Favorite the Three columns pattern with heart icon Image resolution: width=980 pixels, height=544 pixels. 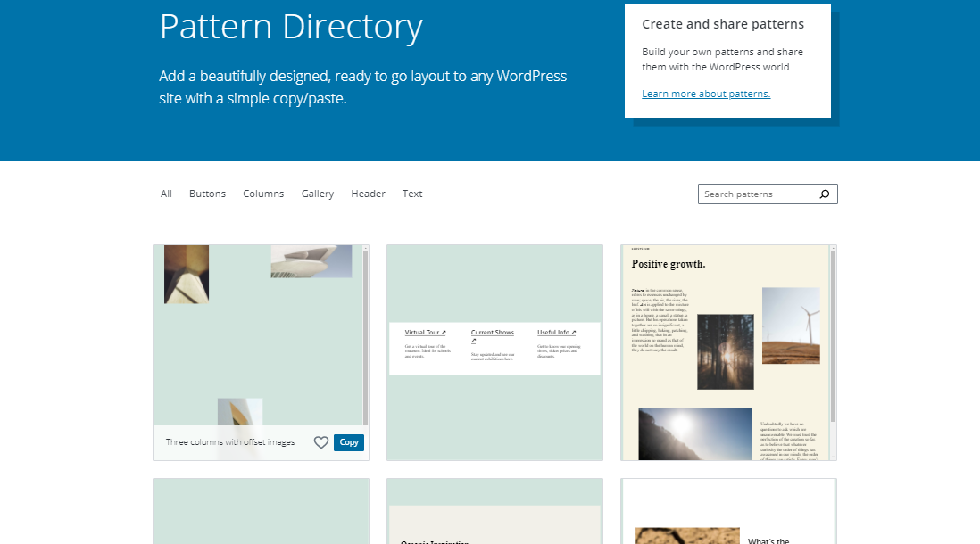click(320, 442)
